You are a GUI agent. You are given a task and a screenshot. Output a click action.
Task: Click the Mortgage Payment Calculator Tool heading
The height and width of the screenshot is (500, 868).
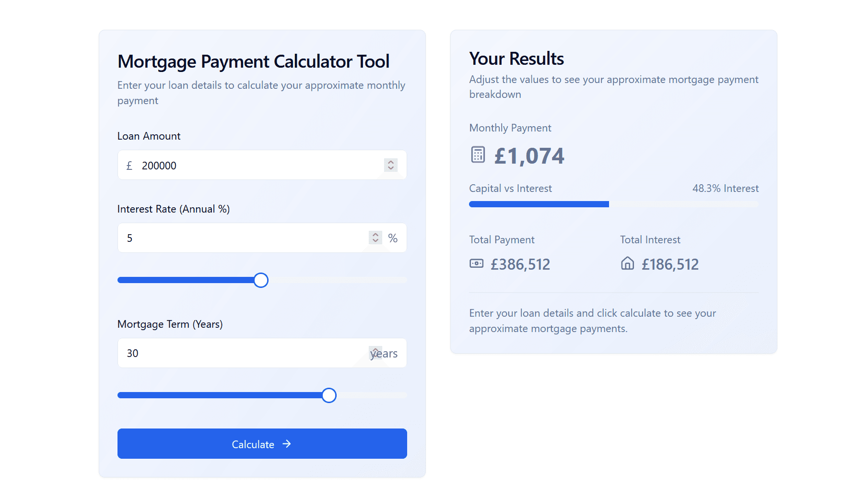click(x=253, y=61)
